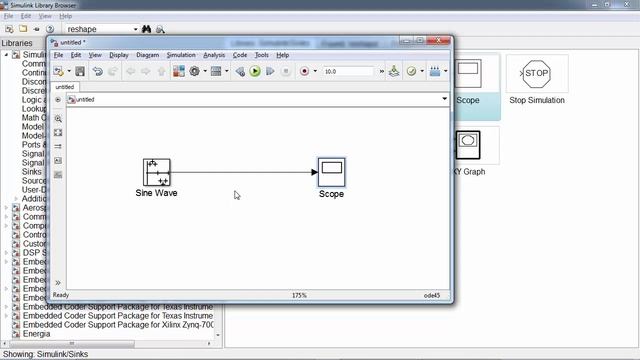Select the Sine Wave block on the canvas

tap(157, 172)
